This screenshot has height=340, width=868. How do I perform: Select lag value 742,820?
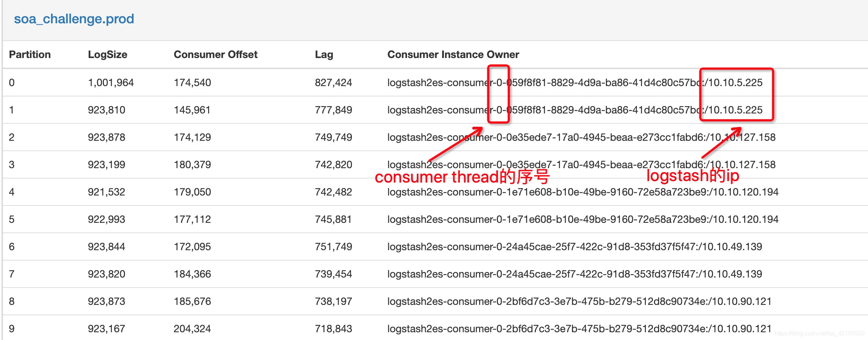click(333, 164)
